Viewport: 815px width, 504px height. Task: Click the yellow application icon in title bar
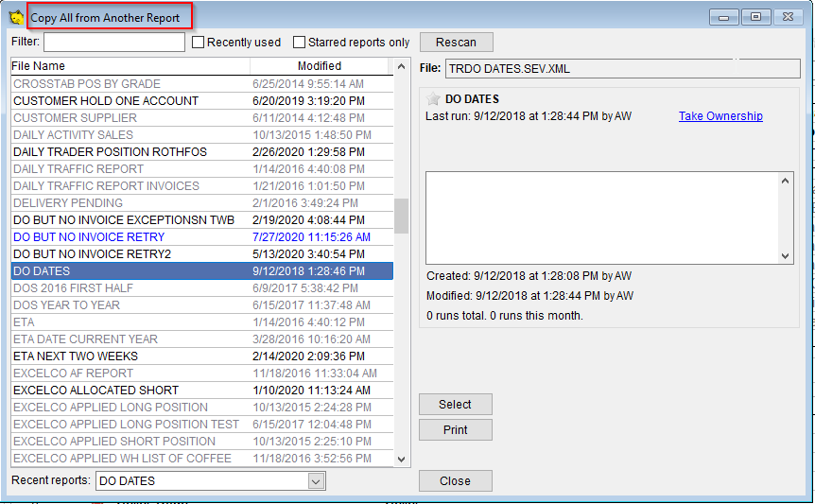click(17, 18)
